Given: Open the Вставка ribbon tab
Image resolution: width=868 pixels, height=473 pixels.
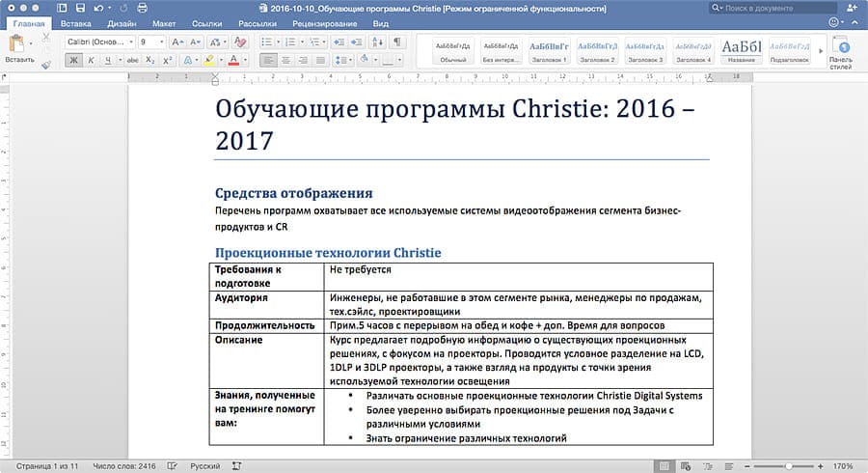Looking at the screenshot, I should point(76,24).
